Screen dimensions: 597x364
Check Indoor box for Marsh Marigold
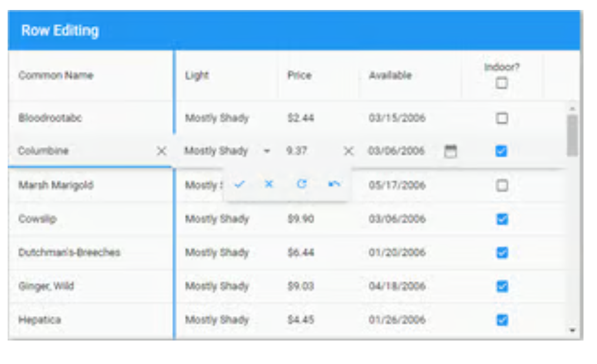pos(501,186)
